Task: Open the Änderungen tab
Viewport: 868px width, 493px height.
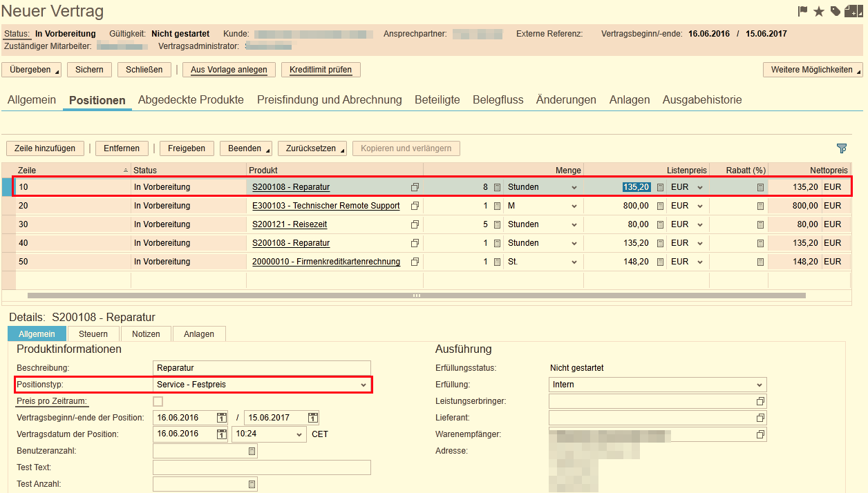Action: coord(566,100)
